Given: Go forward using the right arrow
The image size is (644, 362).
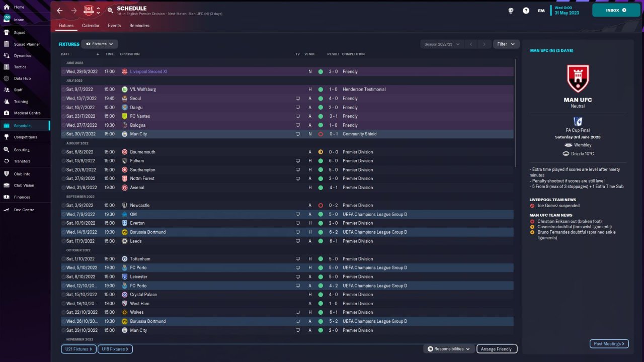Looking at the screenshot, I should pyautogui.click(x=74, y=11).
